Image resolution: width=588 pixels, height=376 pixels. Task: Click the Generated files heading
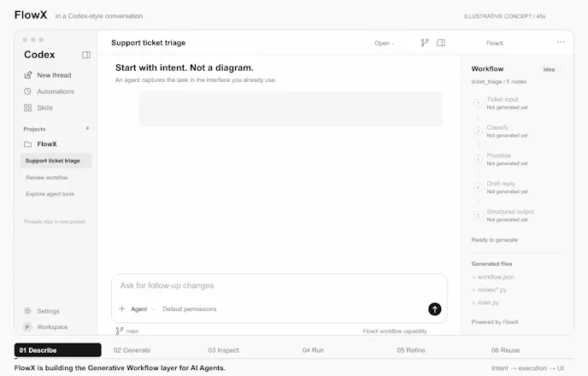[491, 264]
